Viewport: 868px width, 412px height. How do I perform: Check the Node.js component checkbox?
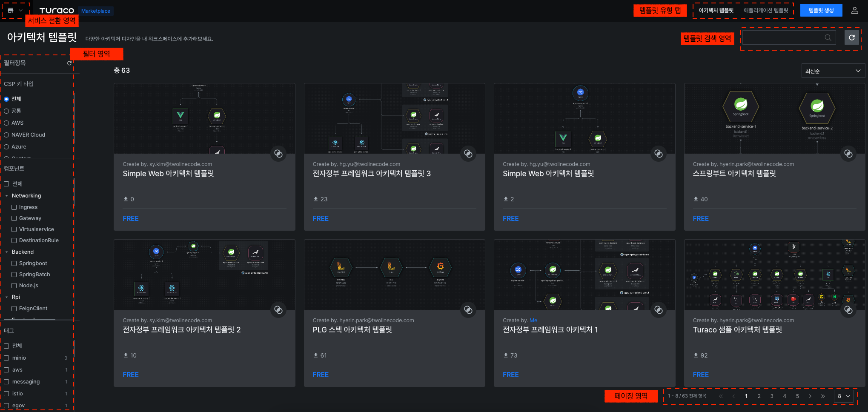pos(14,285)
